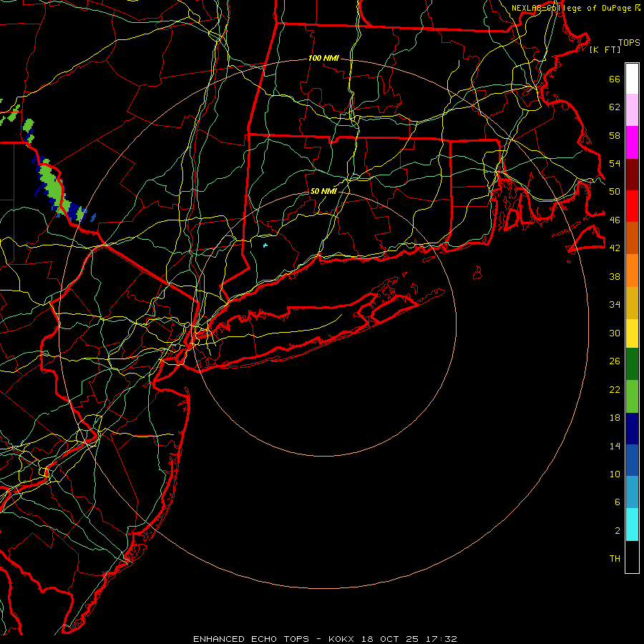
Task: Click the 30 legend value
Action: click(615, 333)
